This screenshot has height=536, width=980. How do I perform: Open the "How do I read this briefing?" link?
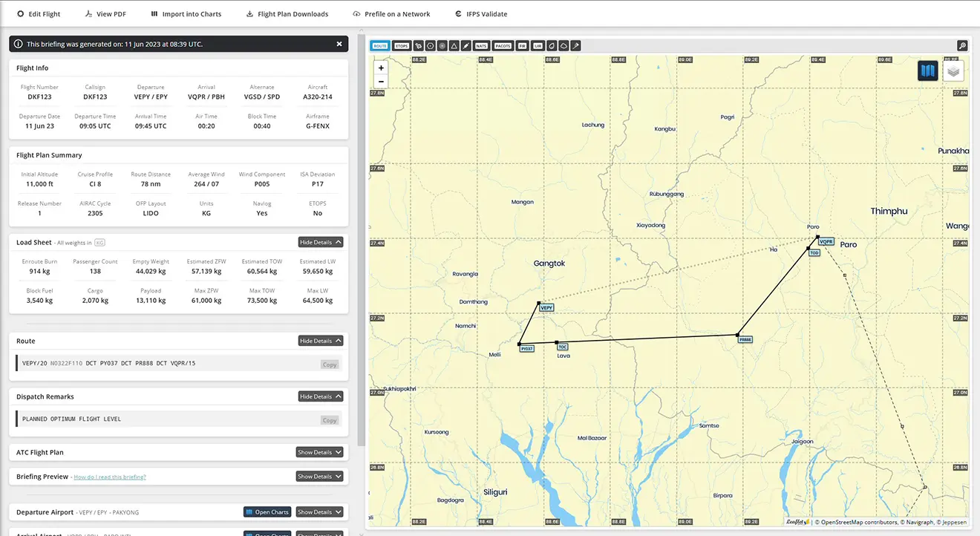tap(110, 477)
